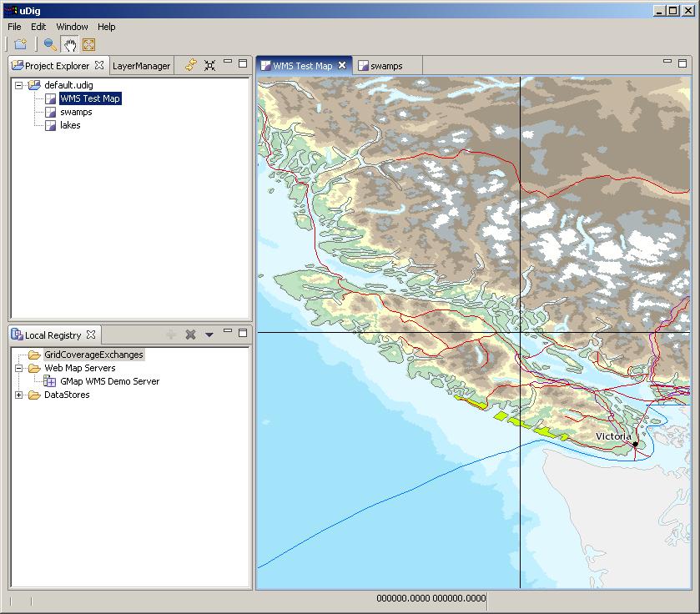Maximize the map editor area
This screenshot has height=614, width=700.
682,62
